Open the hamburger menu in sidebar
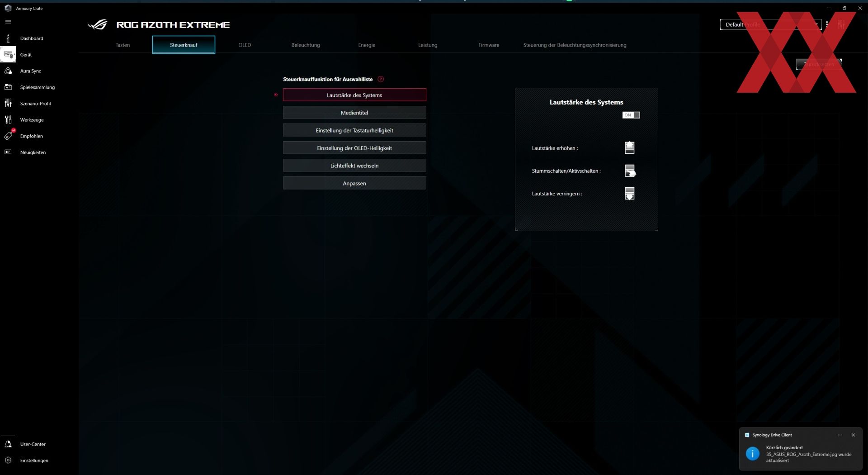 pyautogui.click(x=8, y=22)
